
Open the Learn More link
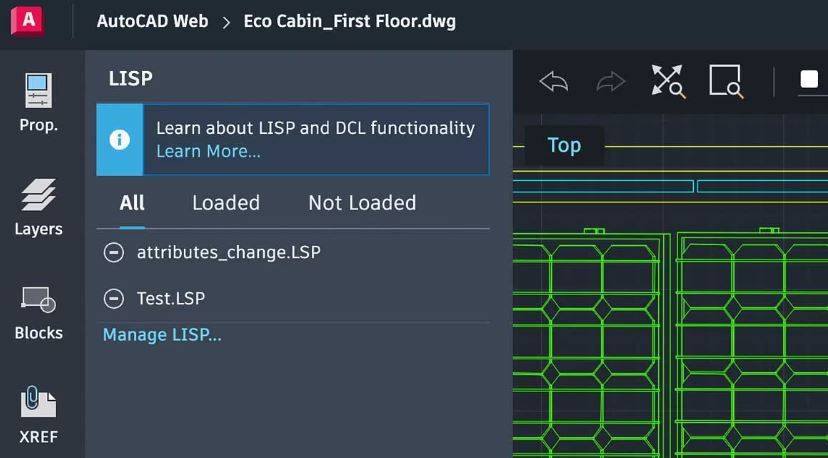click(x=208, y=152)
